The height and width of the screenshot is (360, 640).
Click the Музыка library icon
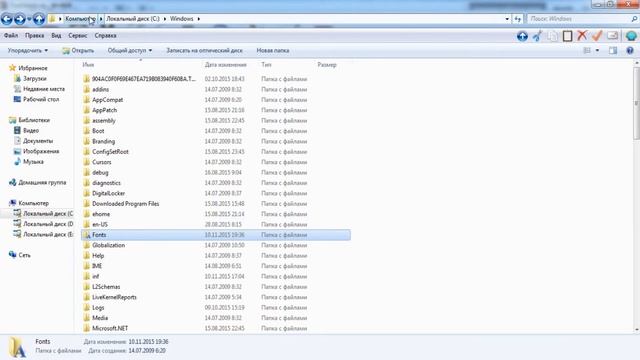click(17, 162)
